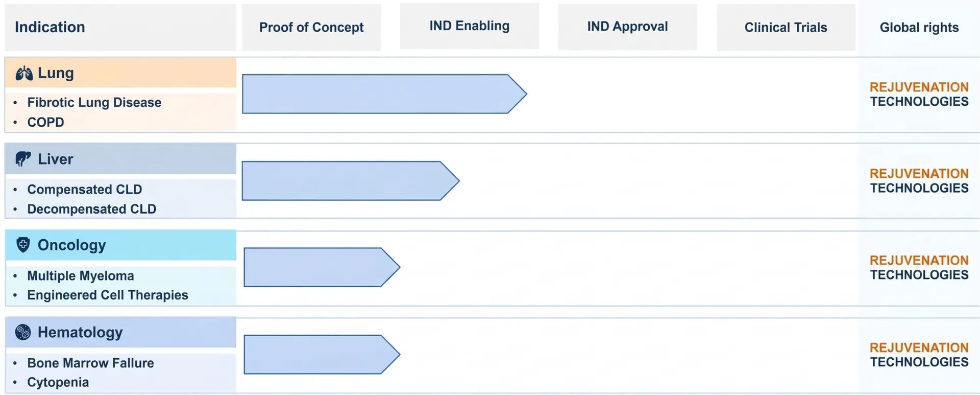Select the IND Approval column header
The height and width of the screenshot is (395, 980).
pyautogui.click(x=627, y=27)
